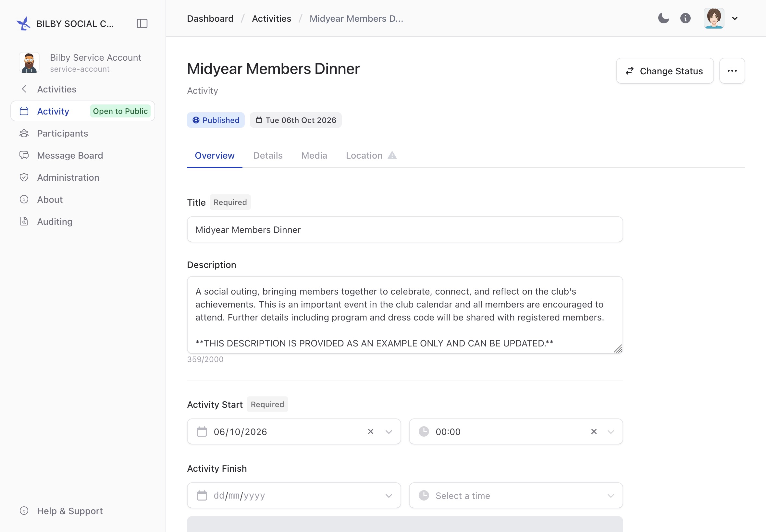Screen dimensions: 766x532
Task: Click the user avatar in top bar
Action: [x=714, y=18]
